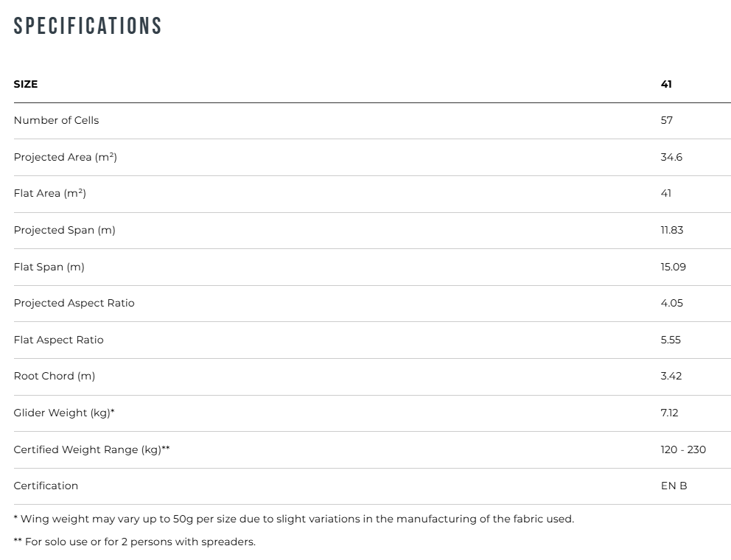Select the Flat Area row label
Image resolution: width=731 pixels, height=560 pixels.
(49, 193)
